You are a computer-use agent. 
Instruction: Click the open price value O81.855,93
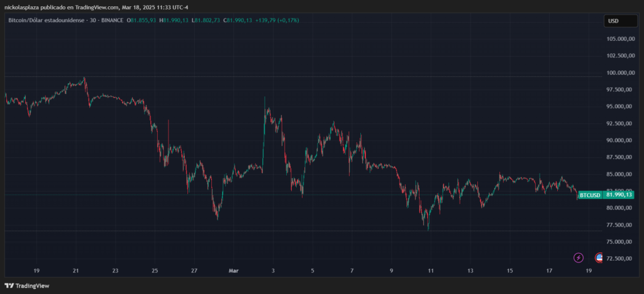(143, 21)
